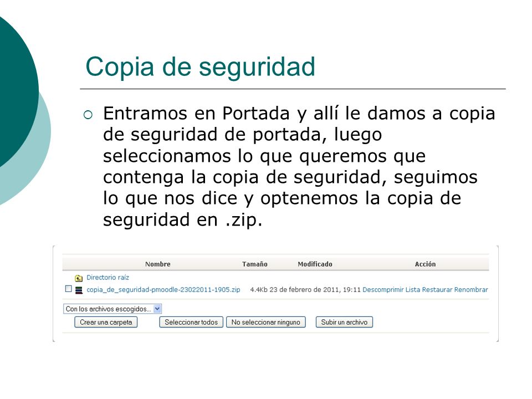Click the Crear una carpeta button

pos(106,322)
